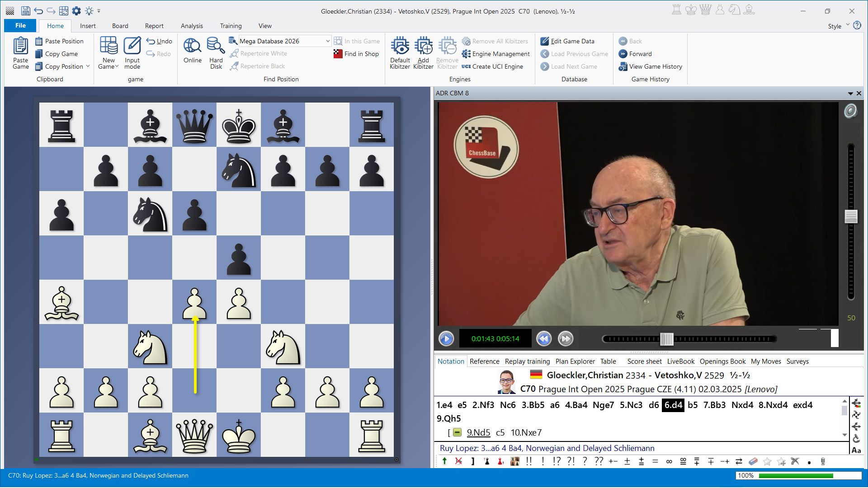Viewport: 868px width, 488px height.
Task: Play the ADR CBM 8 video
Action: coord(446,338)
